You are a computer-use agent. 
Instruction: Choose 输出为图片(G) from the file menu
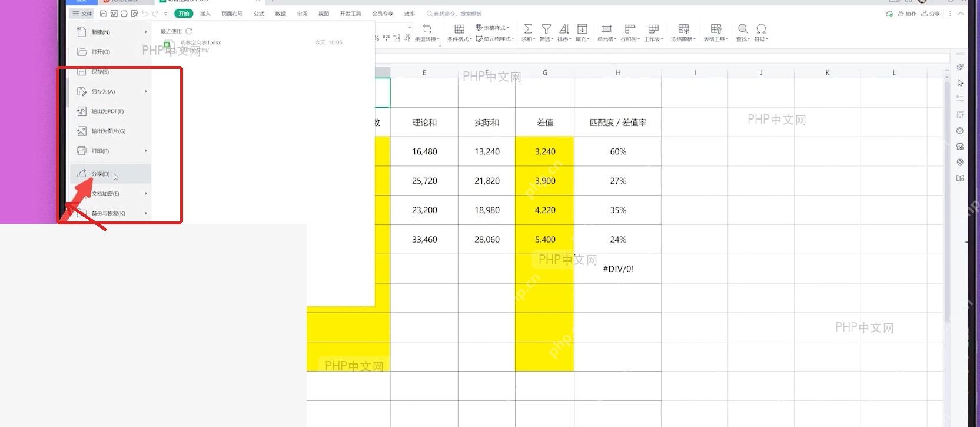point(111,131)
